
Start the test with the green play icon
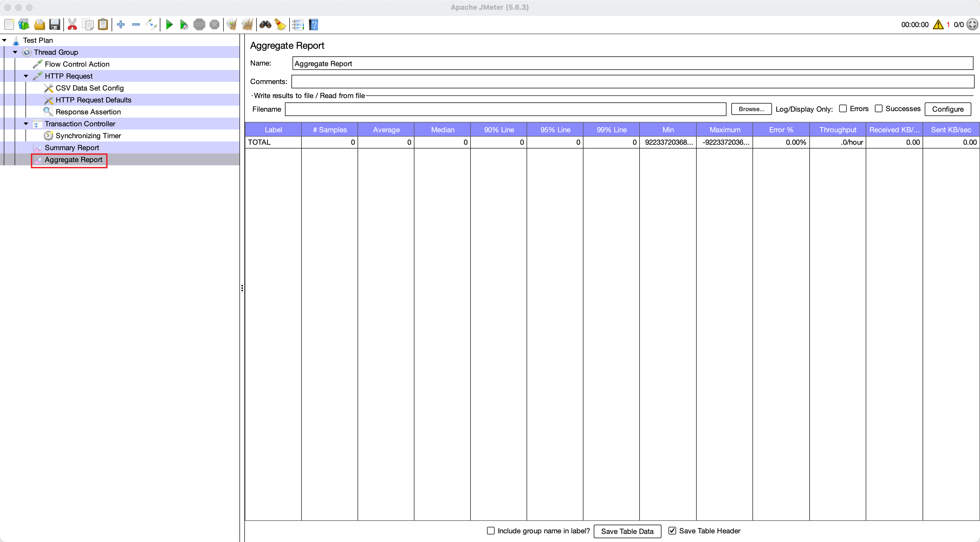[x=169, y=25]
